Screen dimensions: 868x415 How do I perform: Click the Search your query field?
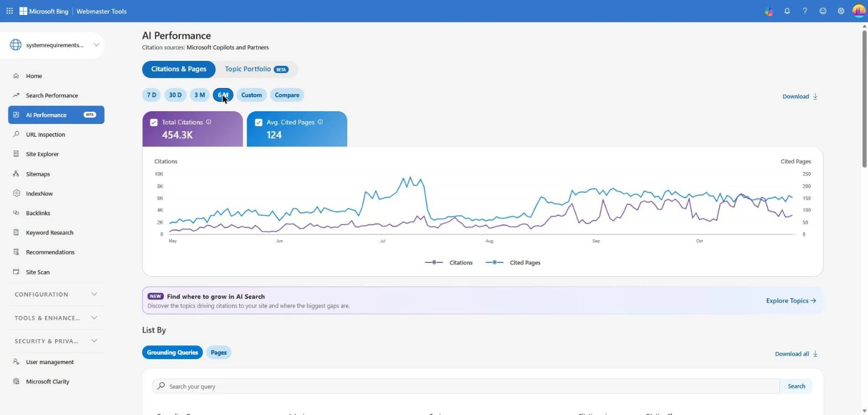tap(466, 386)
